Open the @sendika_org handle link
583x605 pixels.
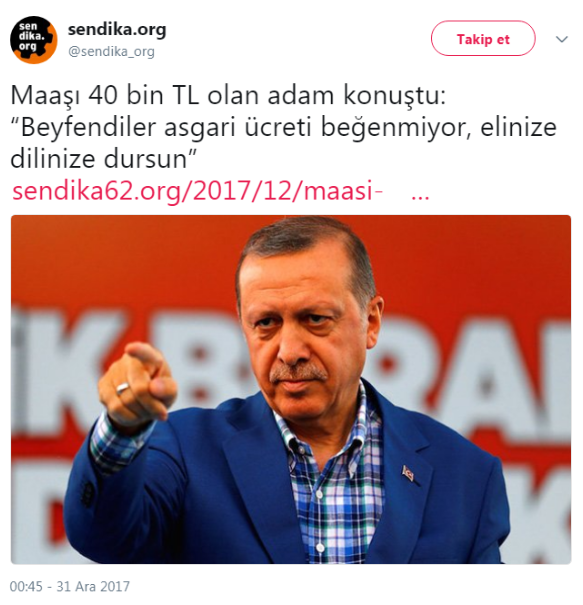click(111, 51)
